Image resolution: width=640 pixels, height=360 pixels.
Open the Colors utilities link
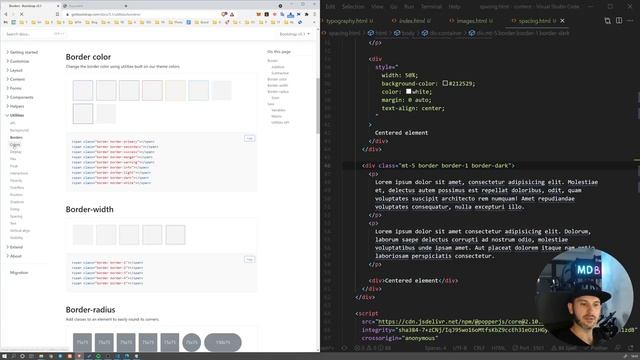(15, 144)
